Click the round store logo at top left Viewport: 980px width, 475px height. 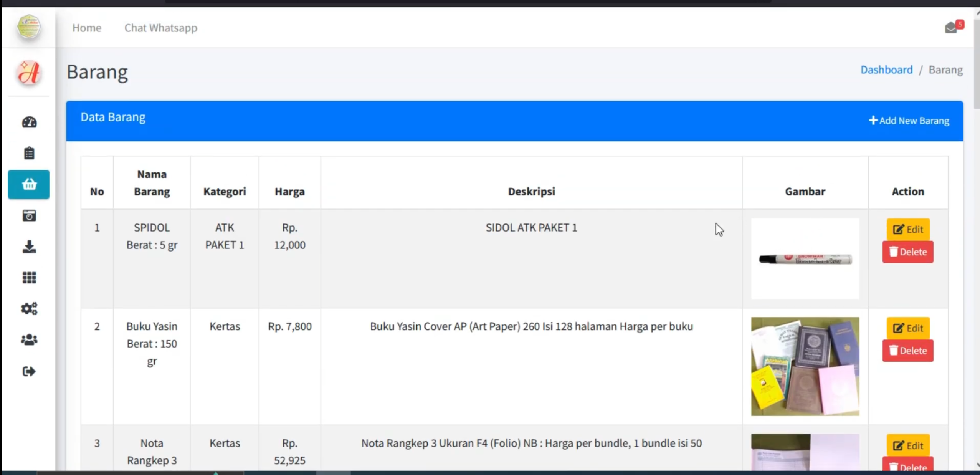pyautogui.click(x=29, y=27)
